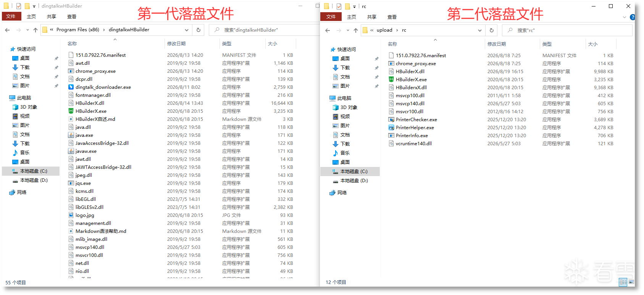Select chrome_proxy.exe icon in dingtalkwHBuilder window
Screen dimensions: 644x295
pyautogui.click(x=71, y=71)
